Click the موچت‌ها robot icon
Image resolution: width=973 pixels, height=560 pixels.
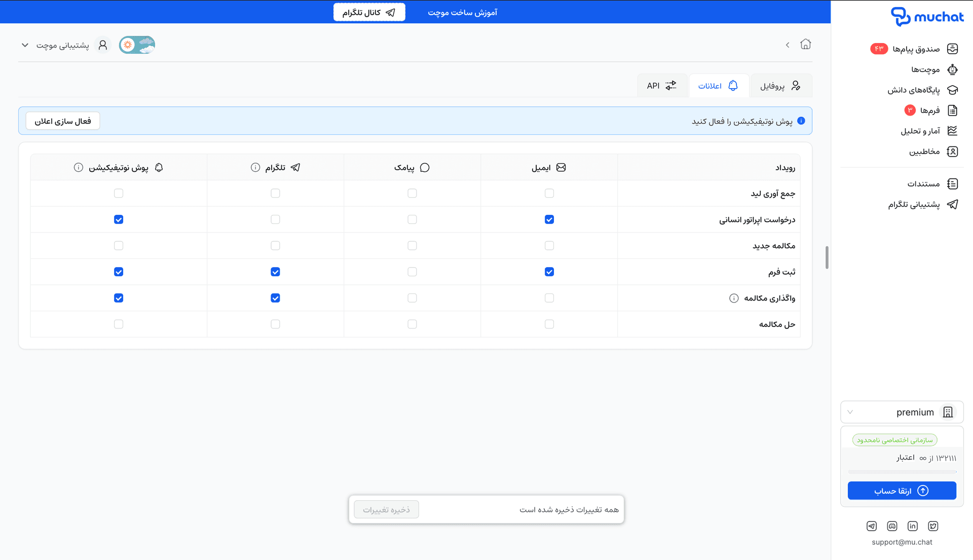pos(952,69)
